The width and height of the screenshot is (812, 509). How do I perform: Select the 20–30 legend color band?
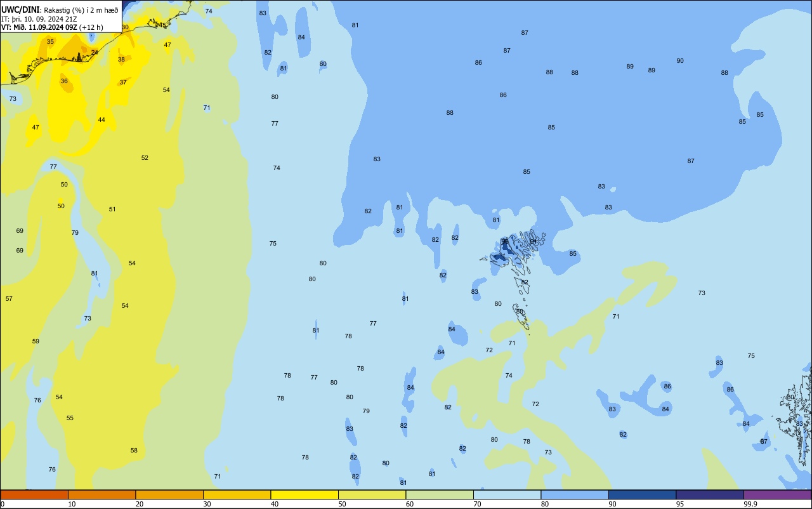click(x=169, y=494)
